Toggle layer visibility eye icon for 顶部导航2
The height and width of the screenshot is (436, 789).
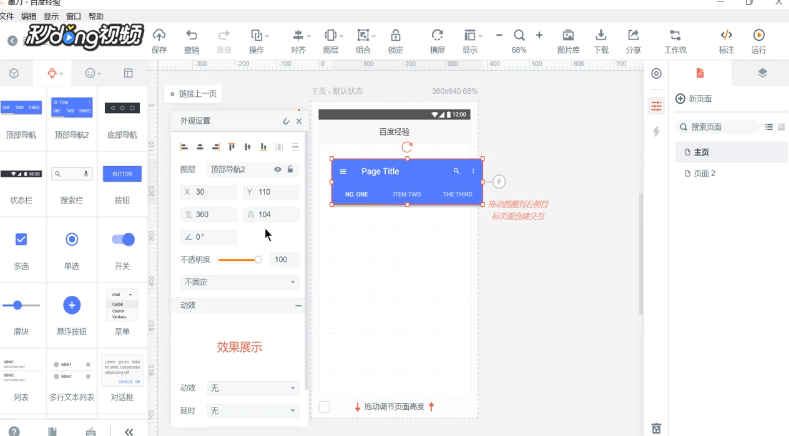click(x=277, y=170)
